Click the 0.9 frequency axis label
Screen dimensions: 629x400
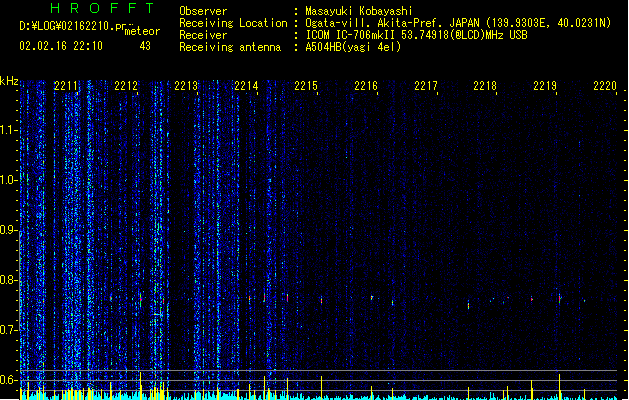[x=8, y=230]
